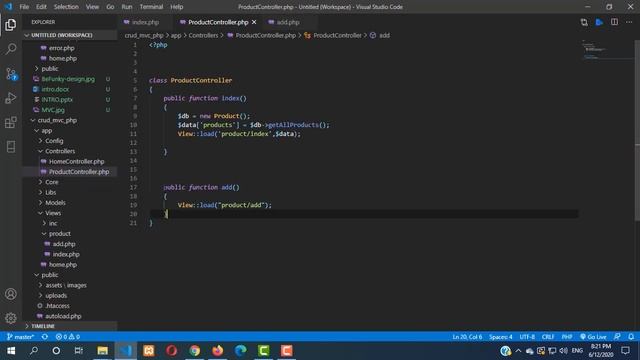Click Controllers in the breadcrumb path
The height and width of the screenshot is (360, 640).
tap(203, 36)
